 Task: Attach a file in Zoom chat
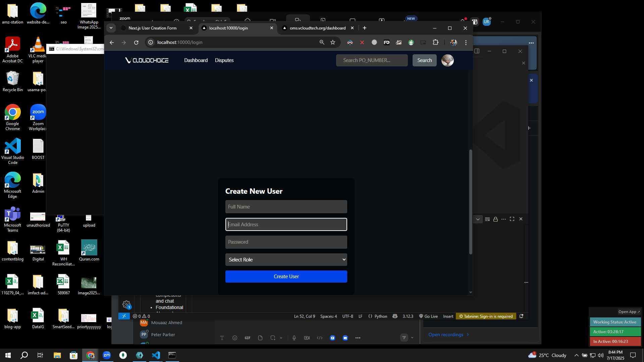pyautogui.click(x=260, y=338)
